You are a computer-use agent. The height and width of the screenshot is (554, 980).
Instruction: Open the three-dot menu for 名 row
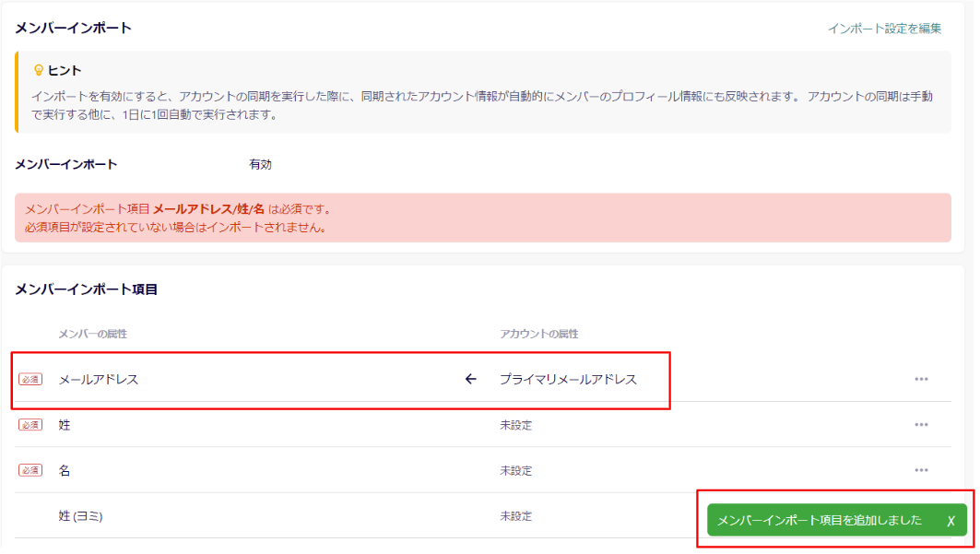(921, 470)
